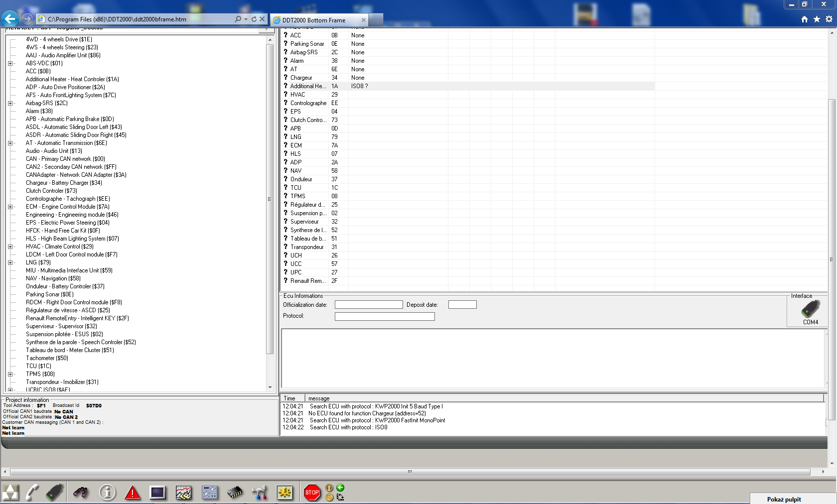Click the Protocol input field

coord(384,316)
